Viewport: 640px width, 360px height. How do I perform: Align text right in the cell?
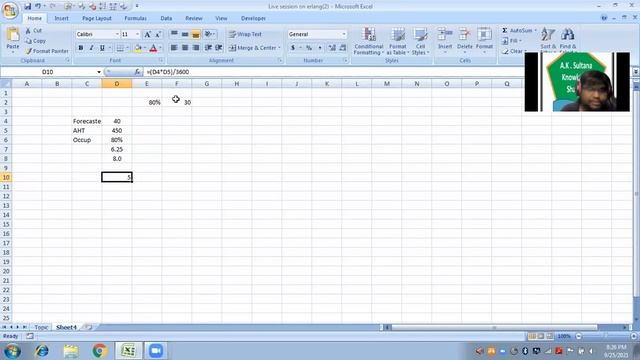pyautogui.click(x=196, y=48)
